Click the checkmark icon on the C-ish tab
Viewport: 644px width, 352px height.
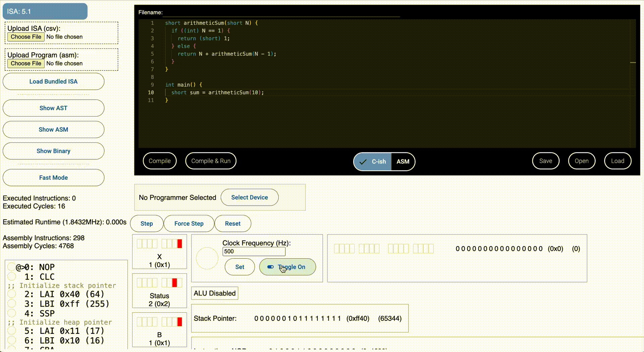pyautogui.click(x=363, y=162)
